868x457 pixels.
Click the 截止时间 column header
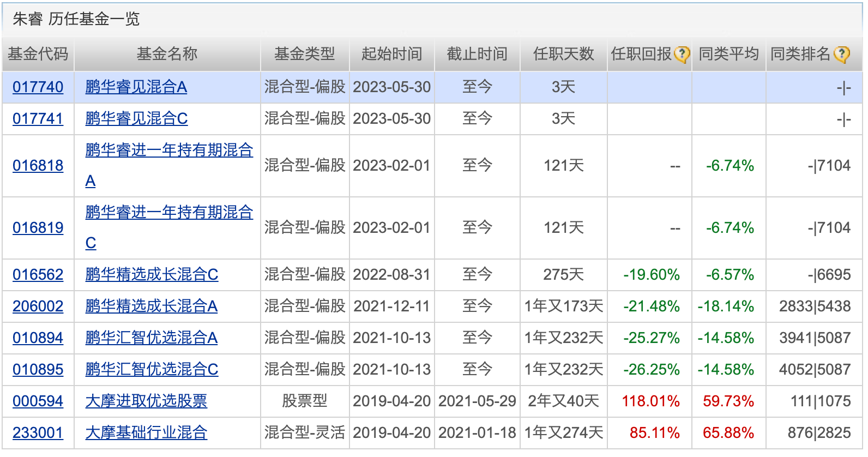(477, 54)
